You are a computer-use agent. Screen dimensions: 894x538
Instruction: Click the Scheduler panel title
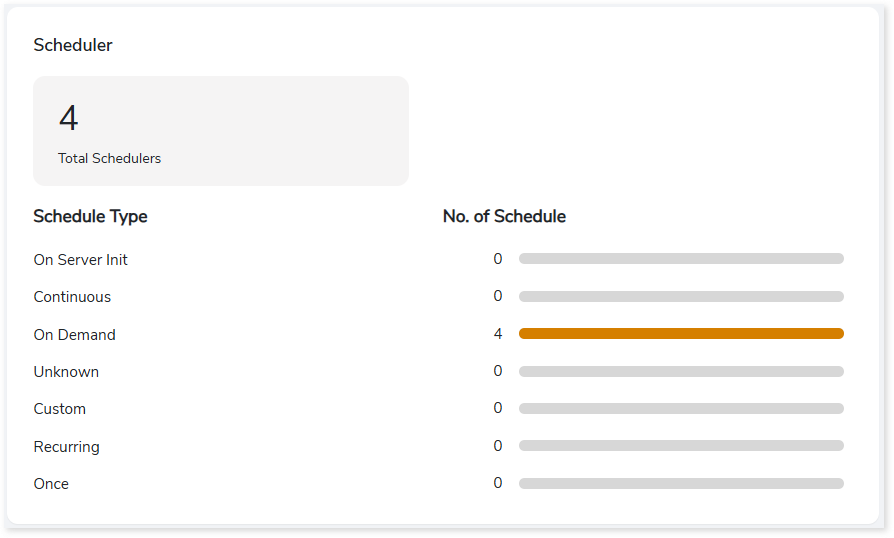tap(73, 45)
